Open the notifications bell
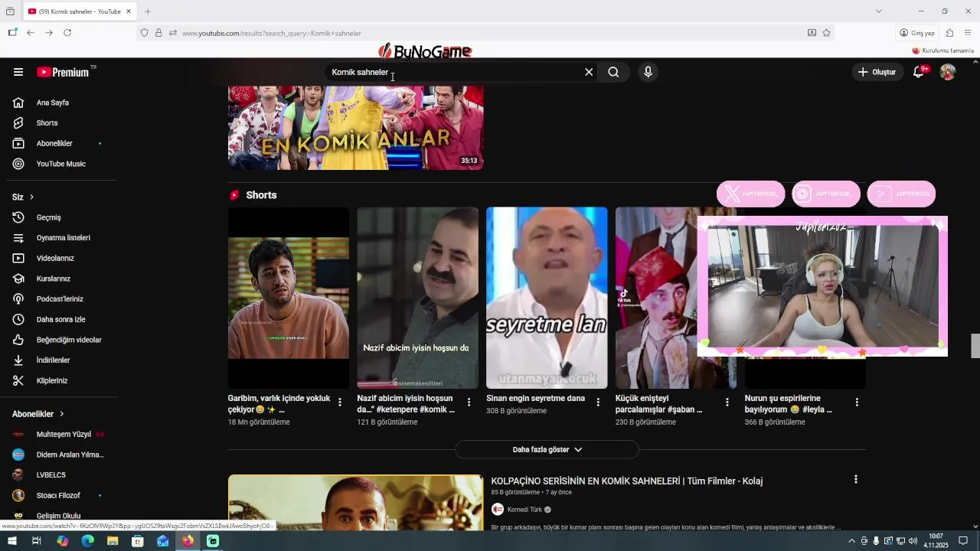The image size is (980, 551). click(919, 72)
